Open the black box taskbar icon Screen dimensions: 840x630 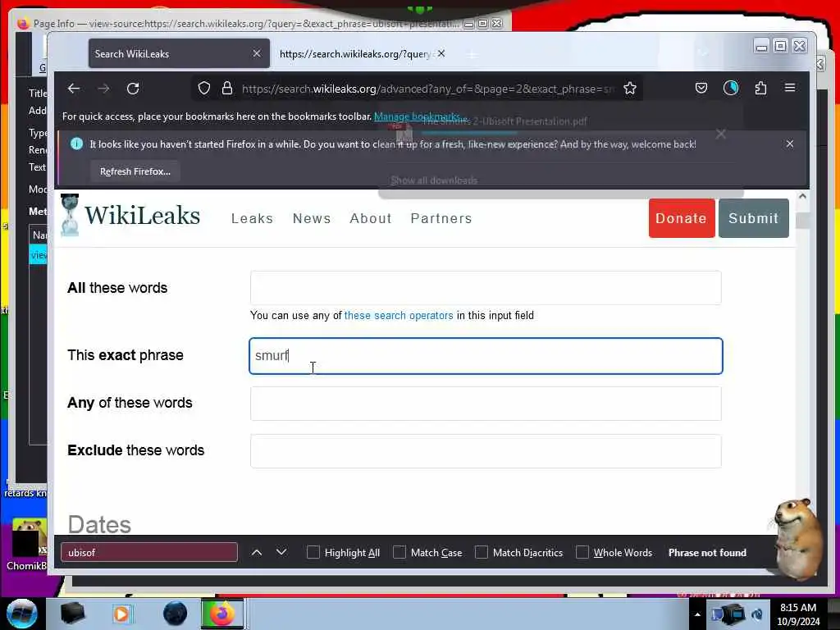(x=72, y=614)
